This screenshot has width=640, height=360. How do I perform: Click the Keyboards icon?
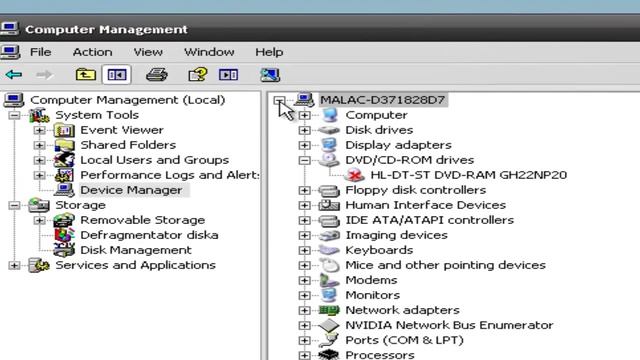pyautogui.click(x=329, y=250)
